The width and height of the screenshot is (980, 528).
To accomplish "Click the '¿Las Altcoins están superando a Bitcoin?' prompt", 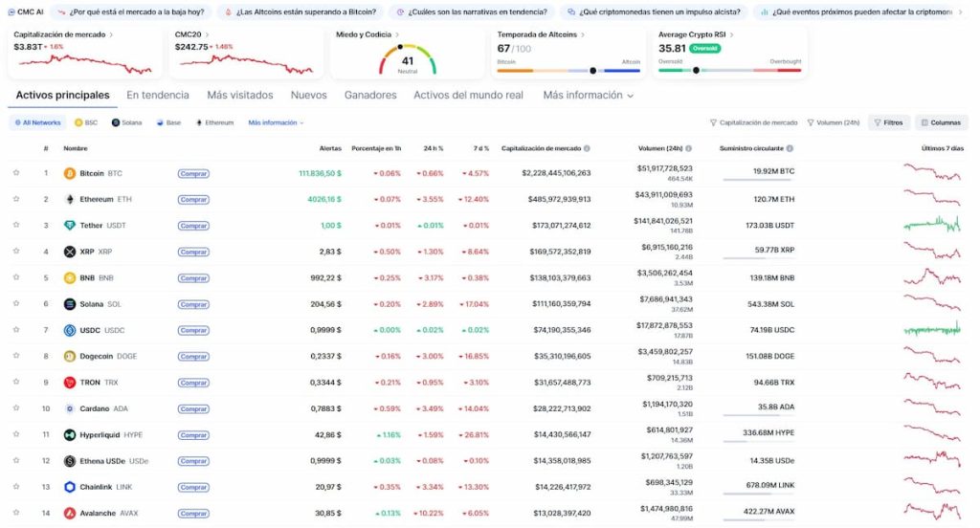I will pyautogui.click(x=300, y=11).
